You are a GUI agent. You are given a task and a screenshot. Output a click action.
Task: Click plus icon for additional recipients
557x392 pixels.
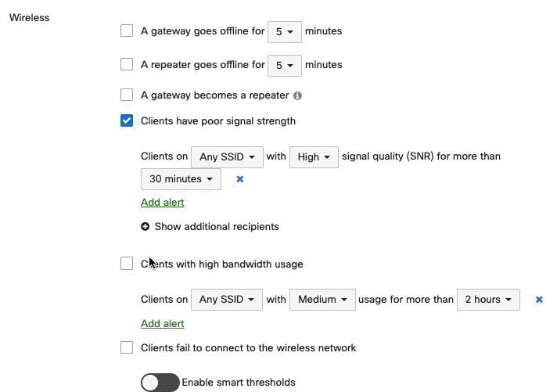pyautogui.click(x=146, y=227)
